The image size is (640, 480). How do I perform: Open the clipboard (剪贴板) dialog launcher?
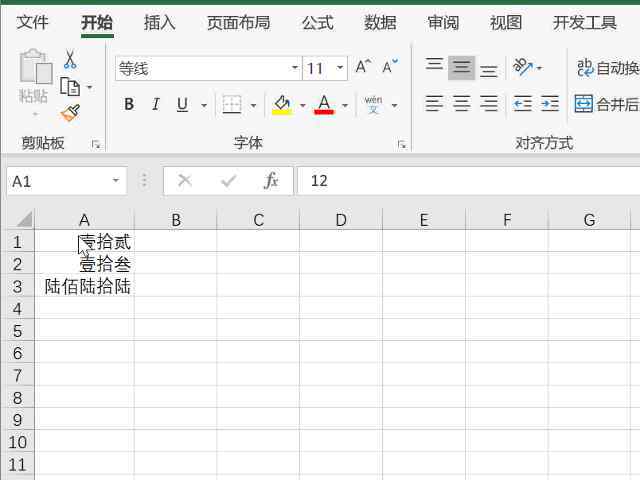click(96, 144)
